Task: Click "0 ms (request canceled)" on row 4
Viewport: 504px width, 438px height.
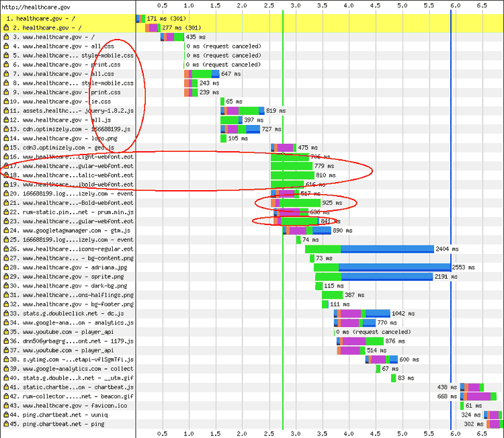Action: point(224,46)
